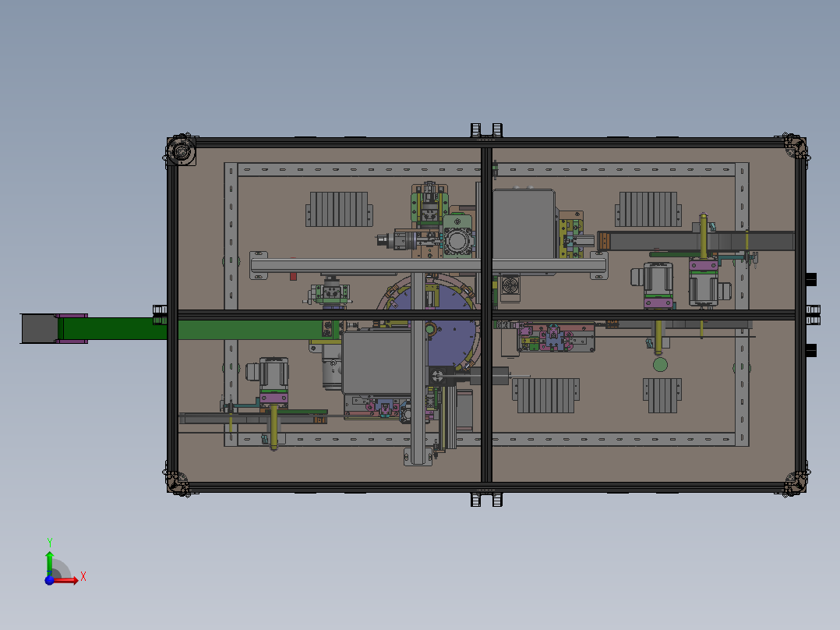Select the lower black connector on the right edge
The image size is (840, 630).
(x=811, y=350)
